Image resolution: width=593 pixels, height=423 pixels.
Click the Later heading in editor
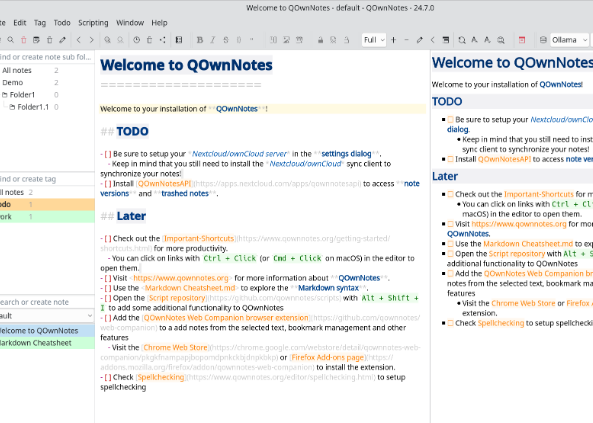coord(131,216)
